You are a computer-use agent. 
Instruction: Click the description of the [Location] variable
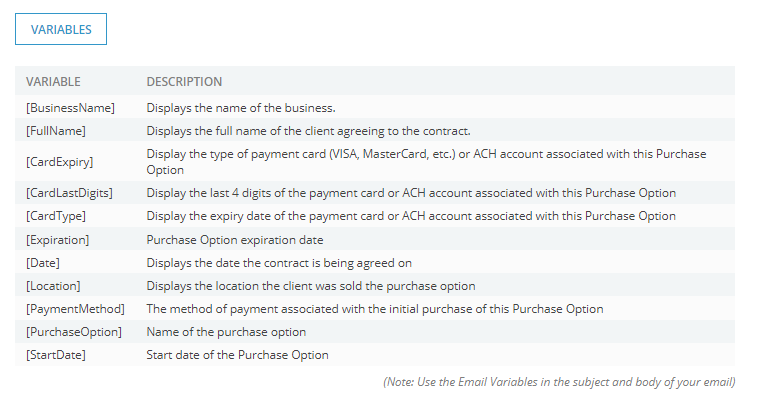point(311,286)
